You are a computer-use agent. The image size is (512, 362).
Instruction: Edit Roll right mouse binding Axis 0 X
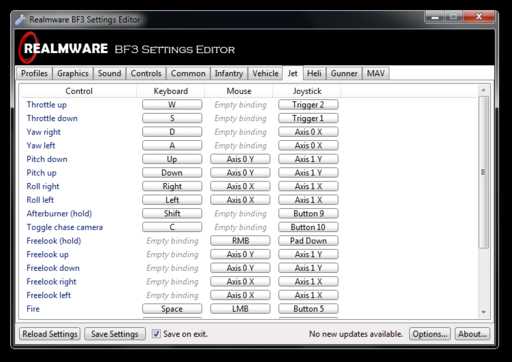[x=240, y=186]
